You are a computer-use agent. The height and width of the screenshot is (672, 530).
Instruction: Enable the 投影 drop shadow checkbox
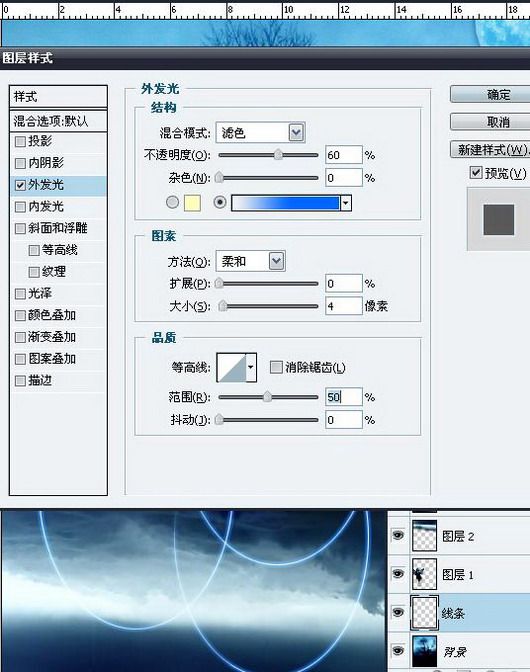coord(20,141)
